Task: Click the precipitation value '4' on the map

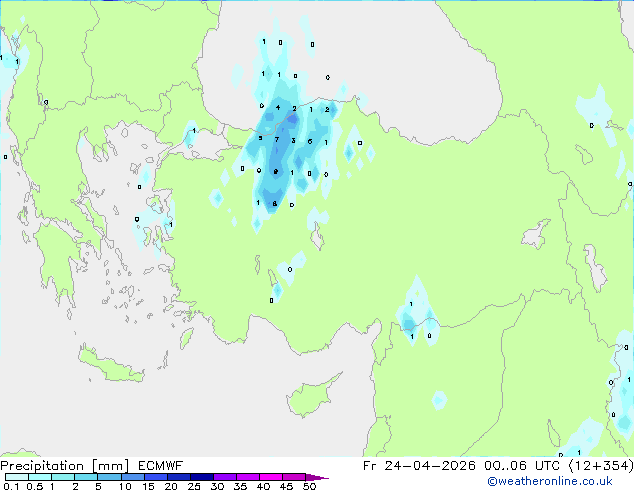Action: (278, 108)
